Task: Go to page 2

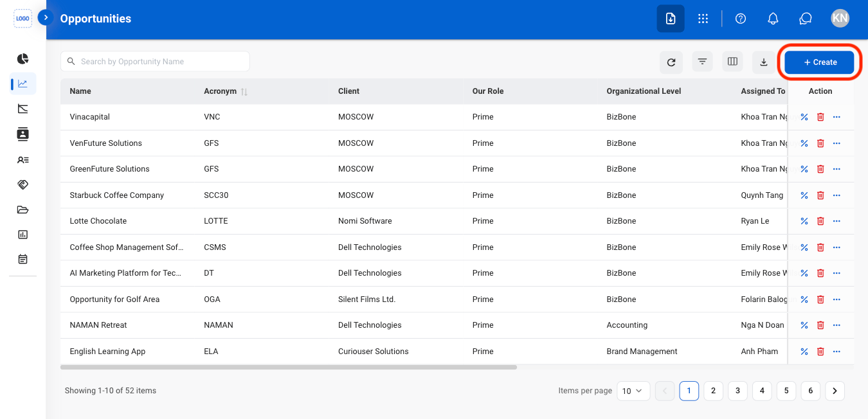Action: click(713, 391)
